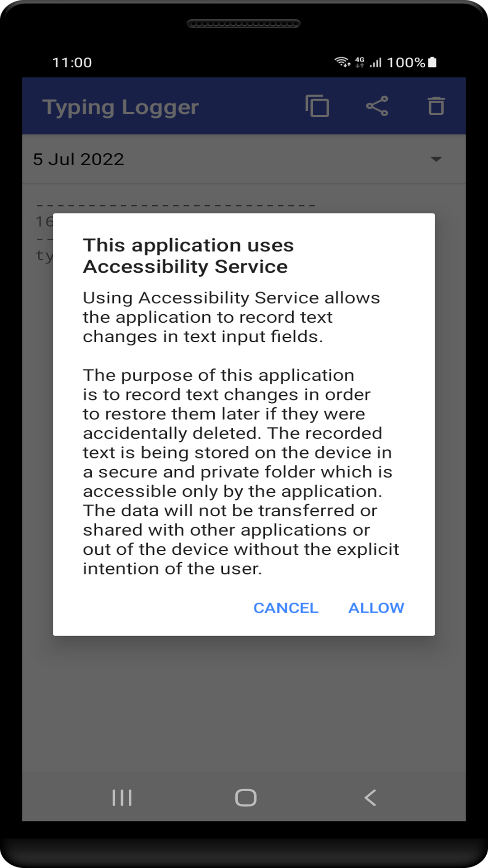Screen dimensions: 488x868
Task: Tap the 11:00 clock in status bar
Action: [x=72, y=62]
